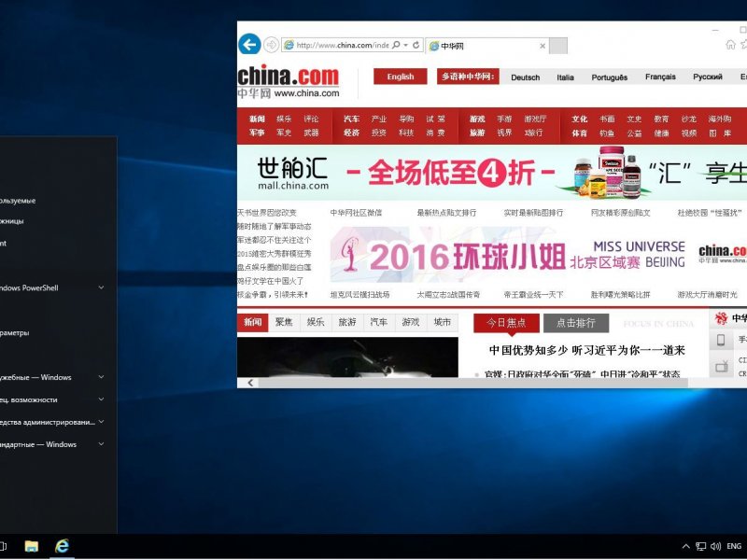Select the 城市 section tab
This screenshot has height=560, width=747.
tap(442, 322)
